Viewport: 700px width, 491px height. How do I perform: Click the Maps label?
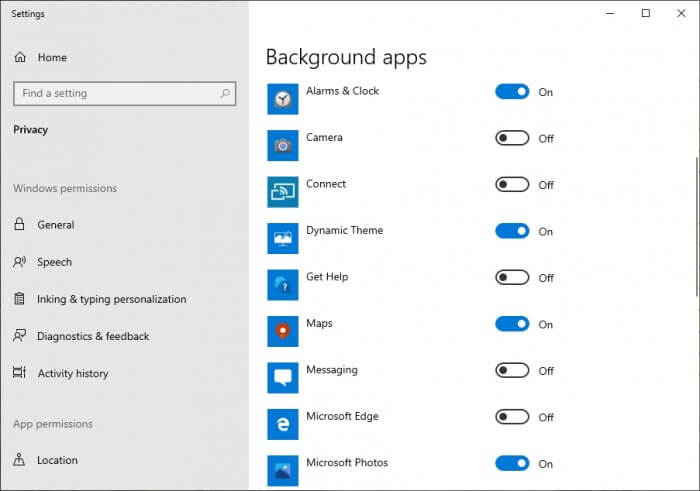coord(319,323)
